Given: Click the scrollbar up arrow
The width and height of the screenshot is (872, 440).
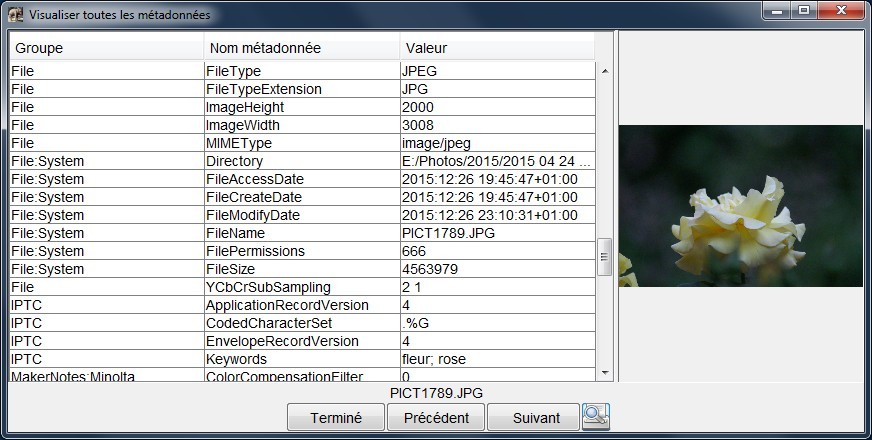Looking at the screenshot, I should pyautogui.click(x=605, y=71).
